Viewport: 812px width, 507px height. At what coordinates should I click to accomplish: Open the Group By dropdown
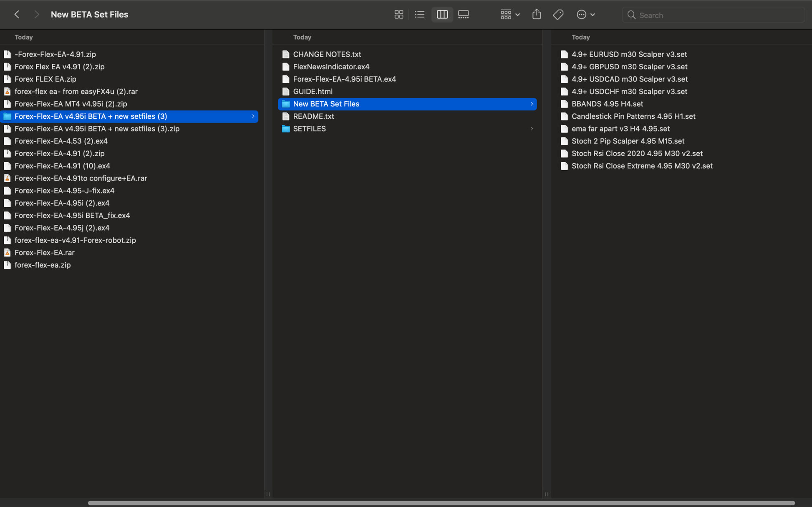coord(510,15)
